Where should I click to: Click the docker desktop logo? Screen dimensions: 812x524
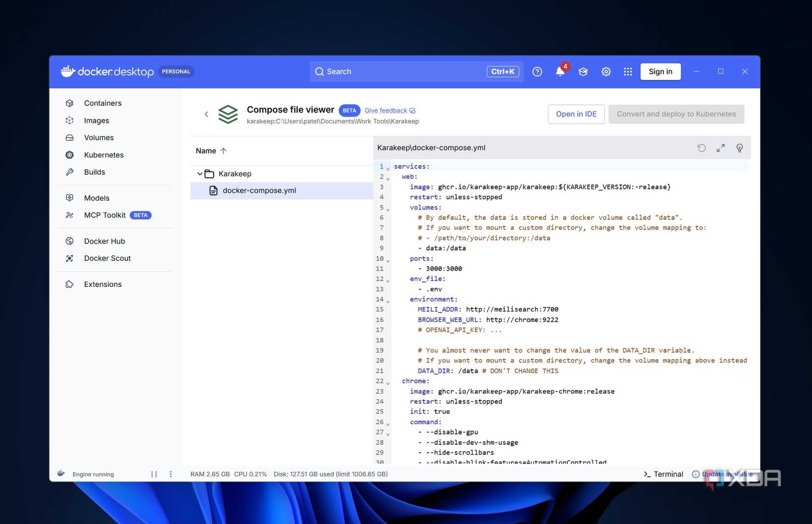pos(107,72)
